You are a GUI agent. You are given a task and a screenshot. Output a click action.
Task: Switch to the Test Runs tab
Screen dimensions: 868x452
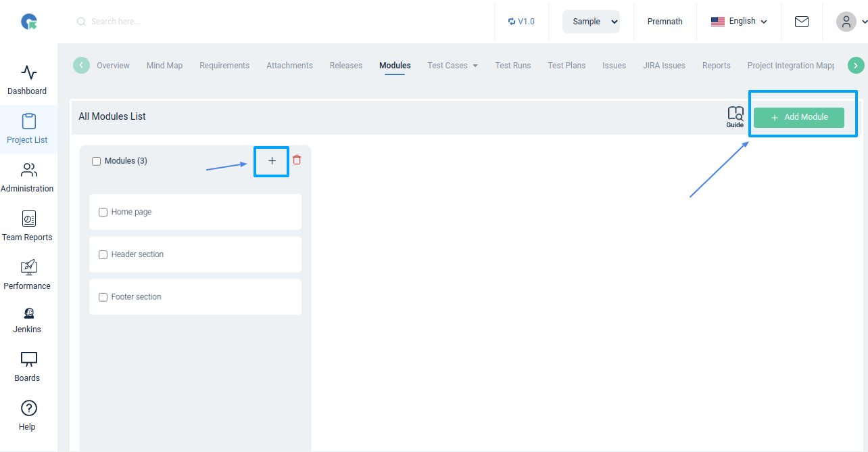click(x=513, y=66)
